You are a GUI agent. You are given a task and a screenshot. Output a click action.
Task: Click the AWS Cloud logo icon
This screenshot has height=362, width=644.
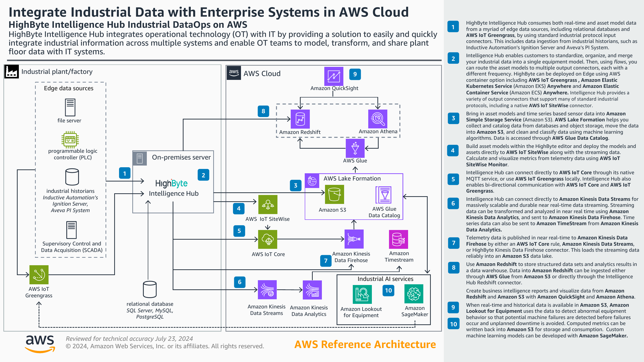coord(234,73)
